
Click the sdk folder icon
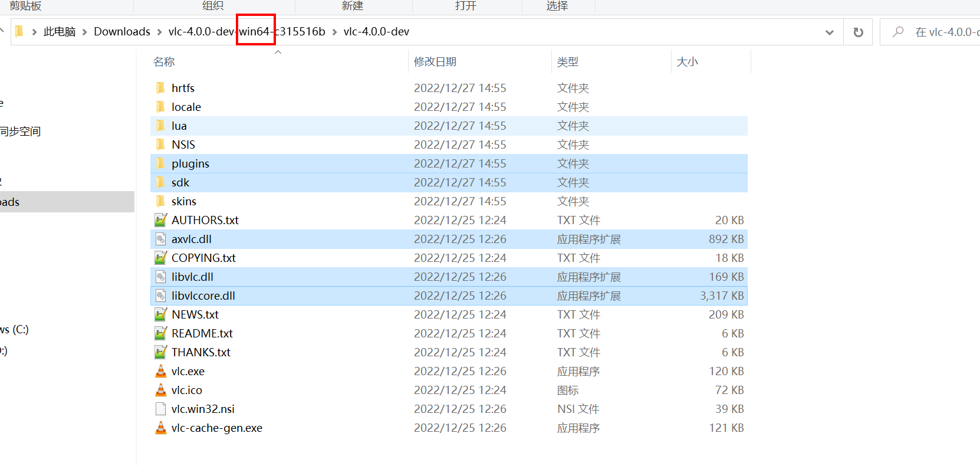click(x=160, y=182)
